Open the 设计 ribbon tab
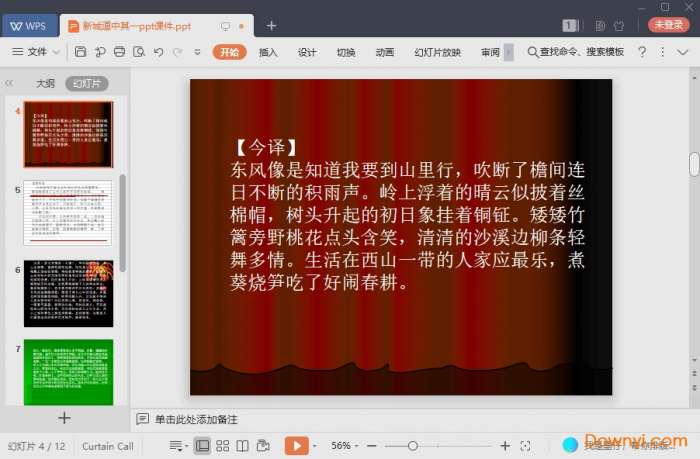The height and width of the screenshot is (459, 700). pos(307,52)
